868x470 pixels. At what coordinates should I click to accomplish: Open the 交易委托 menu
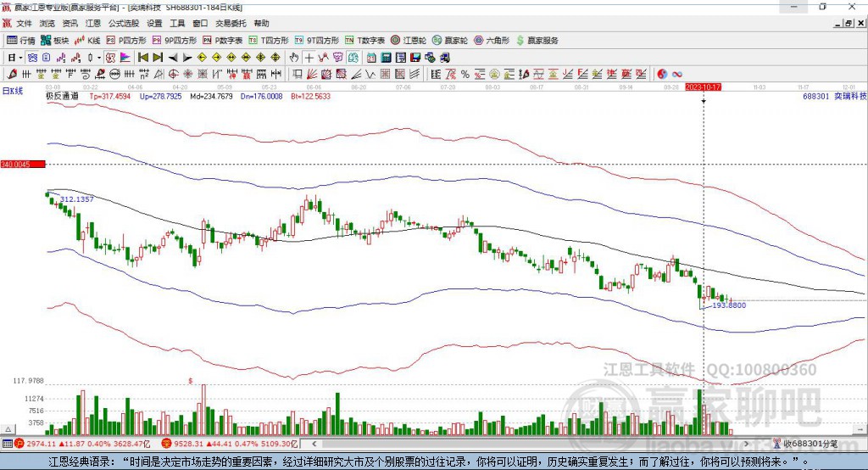pos(231,23)
